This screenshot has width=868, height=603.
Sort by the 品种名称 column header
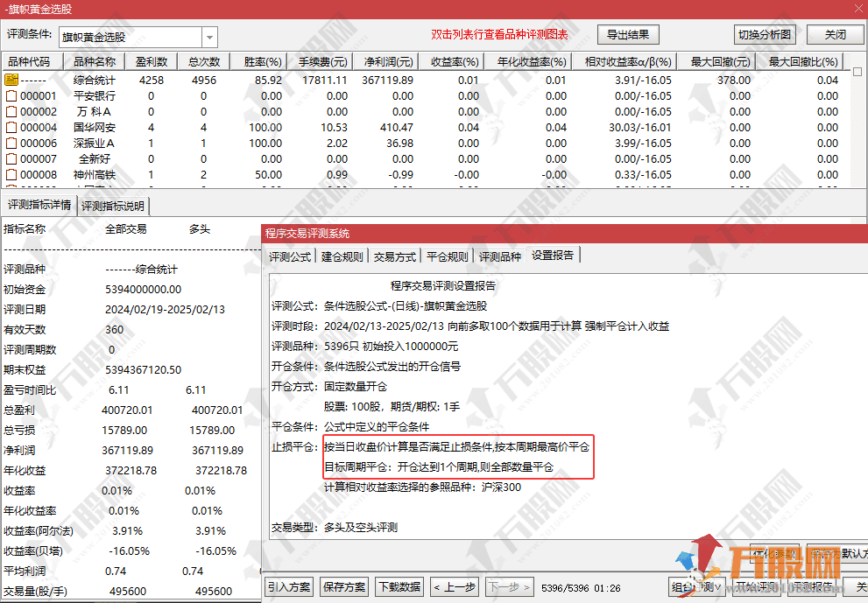pyautogui.click(x=95, y=61)
